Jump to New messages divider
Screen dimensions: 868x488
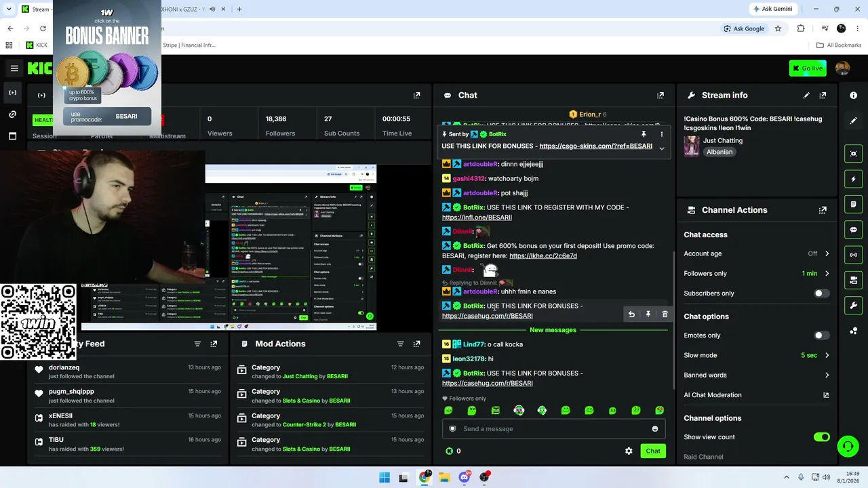pos(553,330)
